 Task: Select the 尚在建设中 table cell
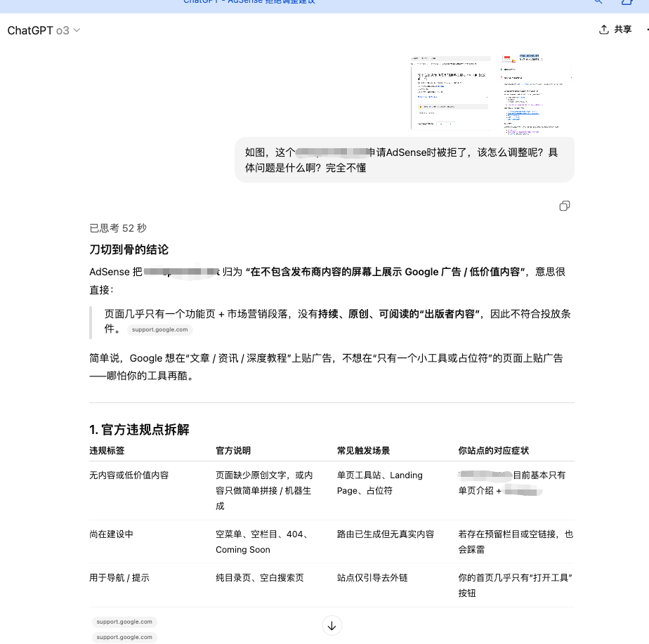pyautogui.click(x=112, y=534)
